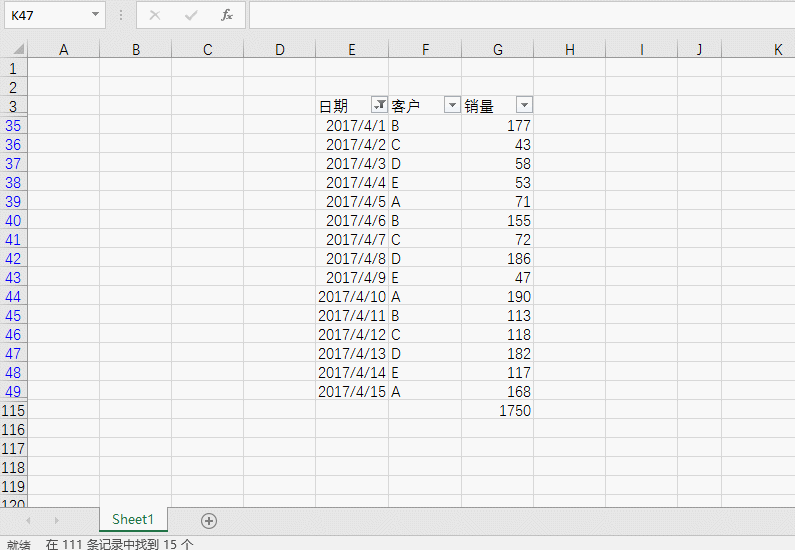Open the 日期 filter dropdown
This screenshot has width=795, height=550.
(379, 105)
